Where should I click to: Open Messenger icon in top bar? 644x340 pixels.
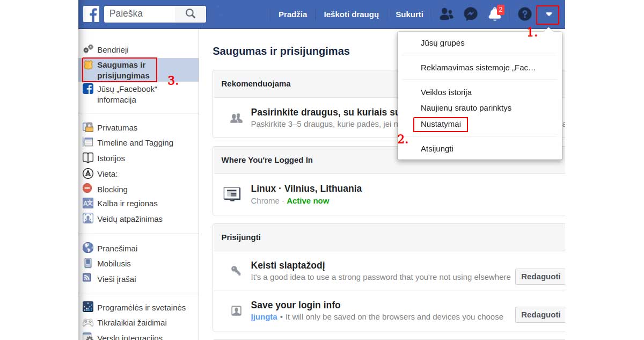coord(471,15)
